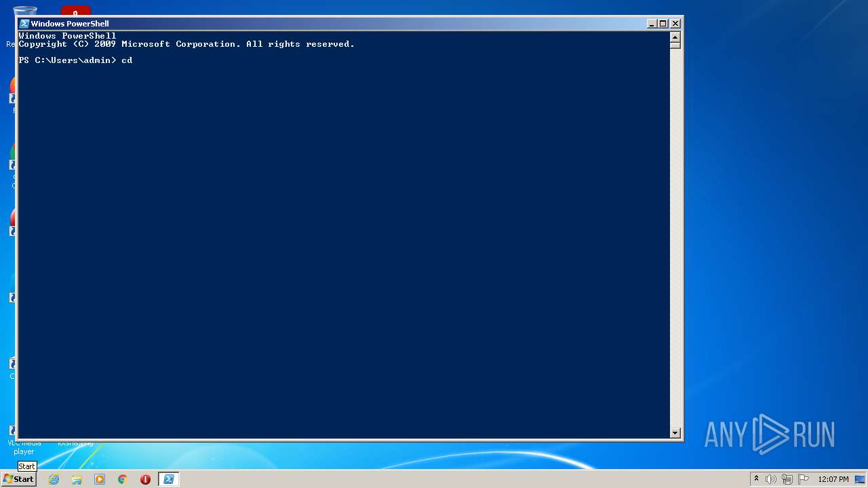Image resolution: width=868 pixels, height=488 pixels.
Task: Open the network tray icon
Action: (x=787, y=479)
